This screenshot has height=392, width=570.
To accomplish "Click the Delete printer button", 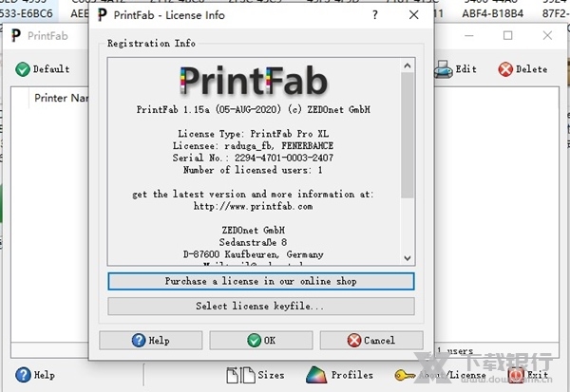I will coord(522,69).
